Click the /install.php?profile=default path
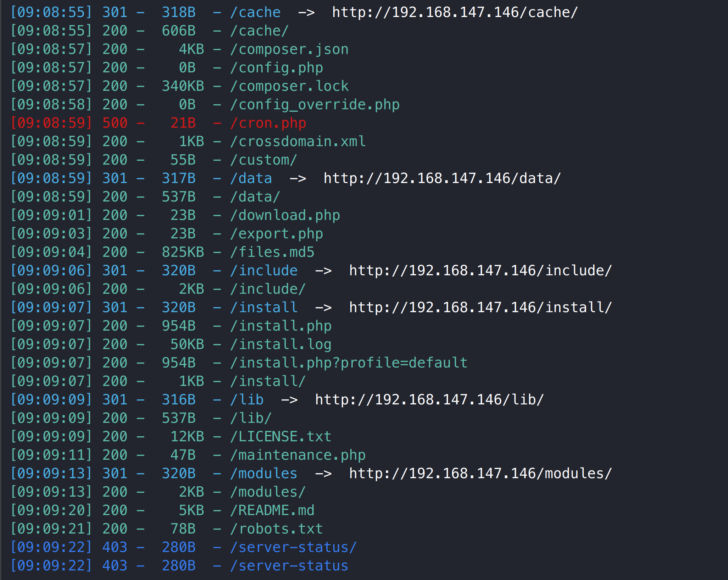Viewport: 728px width, 580px height. point(349,363)
